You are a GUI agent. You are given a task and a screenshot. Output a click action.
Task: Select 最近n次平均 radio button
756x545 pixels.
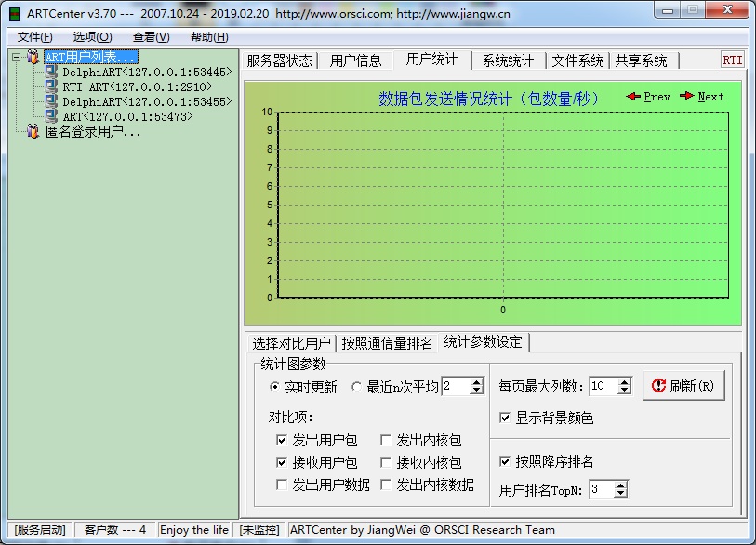pyautogui.click(x=356, y=387)
